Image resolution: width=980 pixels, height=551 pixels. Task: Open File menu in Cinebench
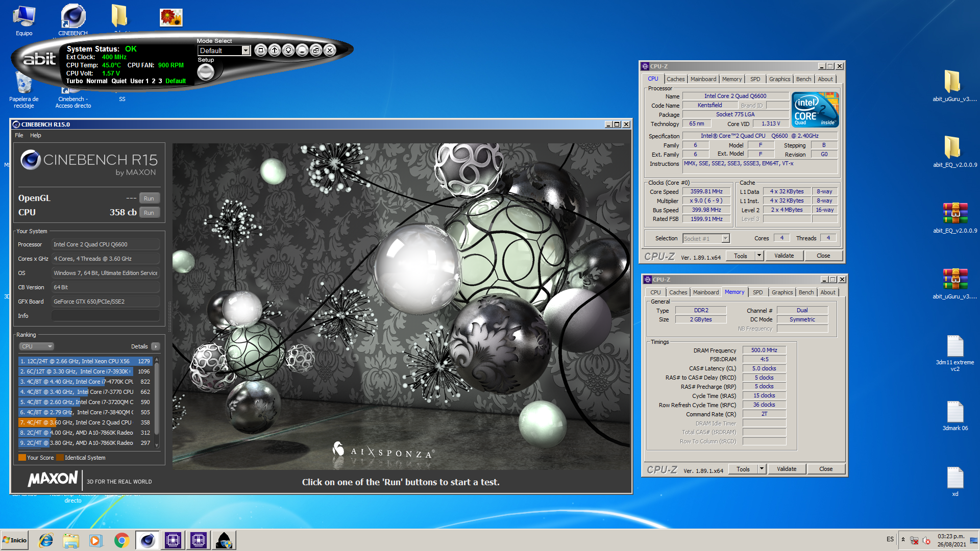(19, 135)
